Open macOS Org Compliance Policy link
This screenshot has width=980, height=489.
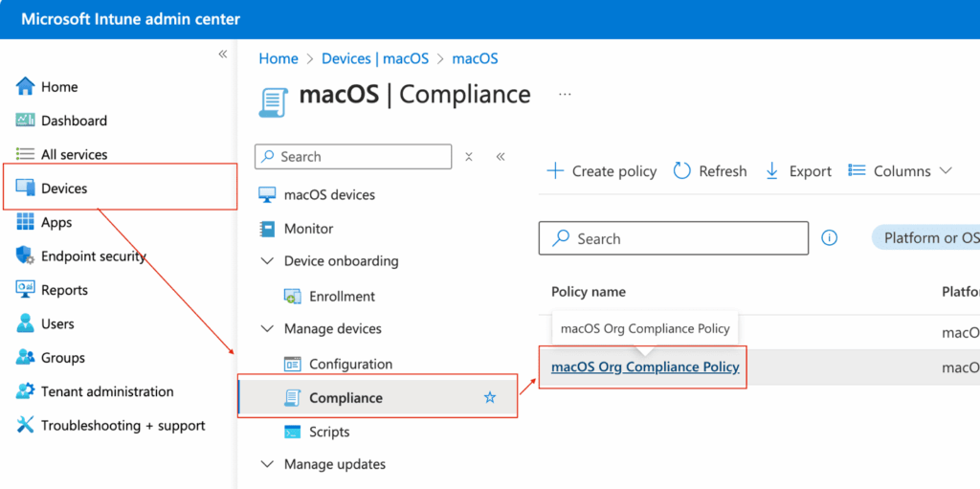(645, 367)
